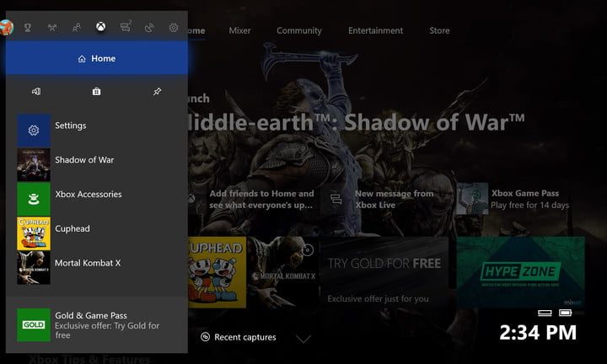This screenshot has width=607, height=364.
Task: Open the Cuphead tile on dashboard
Action: pyautogui.click(x=217, y=272)
